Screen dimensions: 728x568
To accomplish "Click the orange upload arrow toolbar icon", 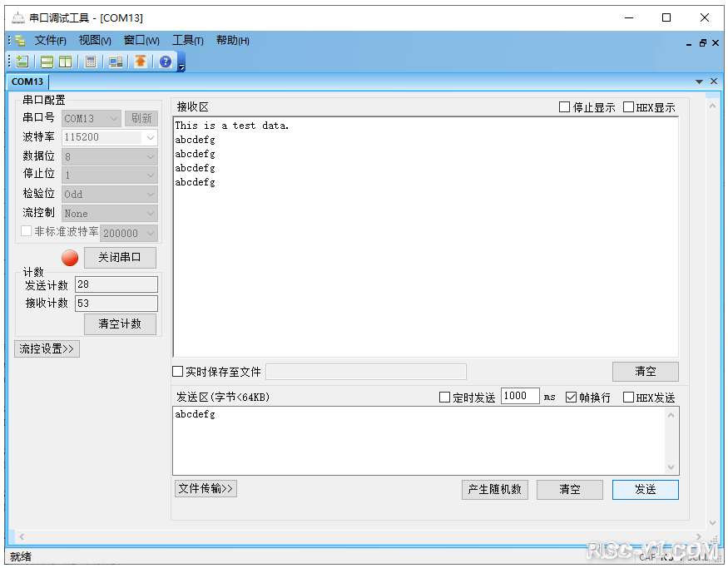I will click(x=139, y=61).
